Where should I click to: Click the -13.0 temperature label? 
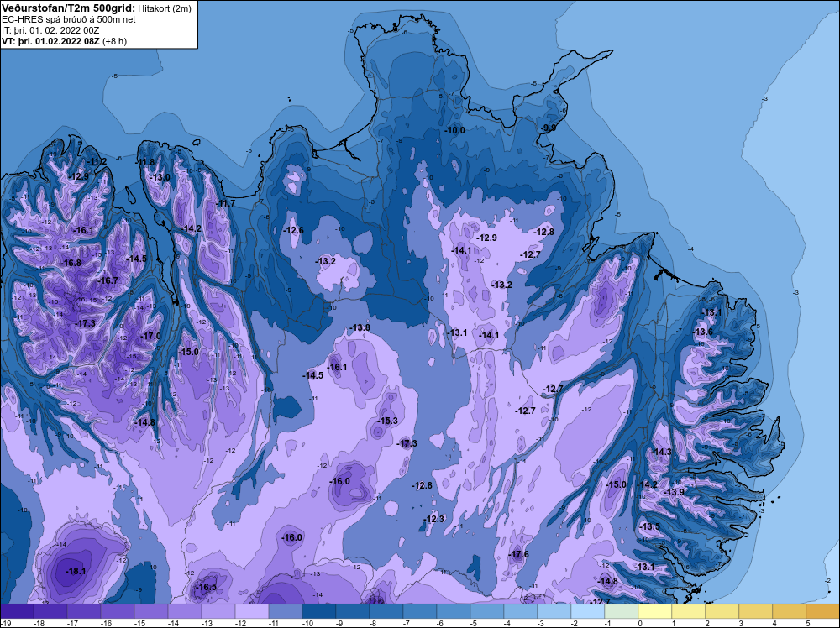(160, 177)
